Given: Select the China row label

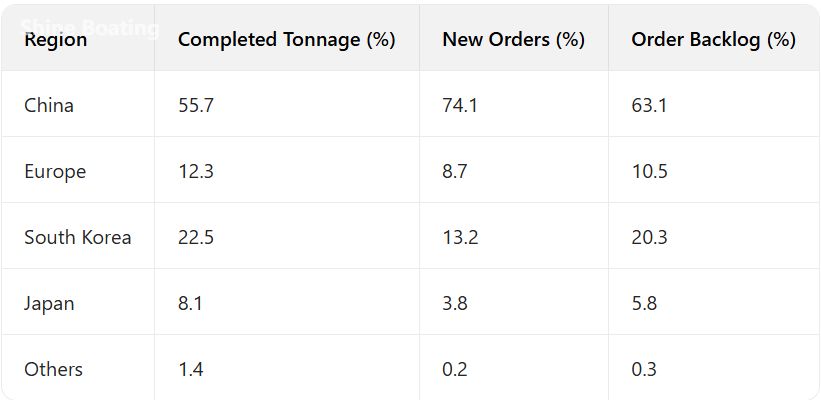Looking at the screenshot, I should pyautogui.click(x=49, y=105).
